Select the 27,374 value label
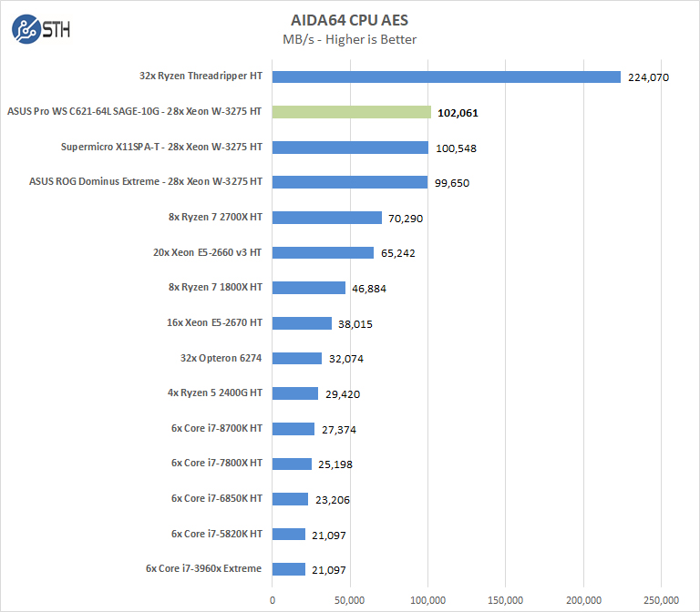700x612 pixels. (x=339, y=430)
